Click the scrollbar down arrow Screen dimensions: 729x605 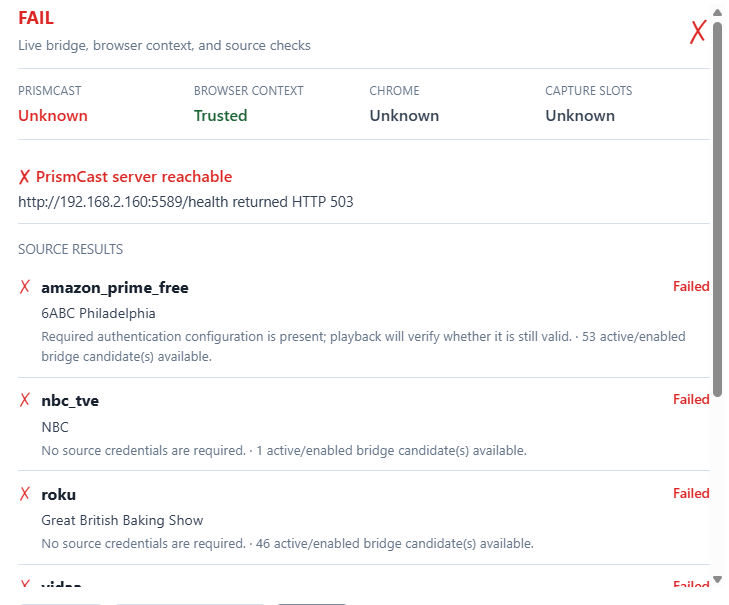coord(717,579)
